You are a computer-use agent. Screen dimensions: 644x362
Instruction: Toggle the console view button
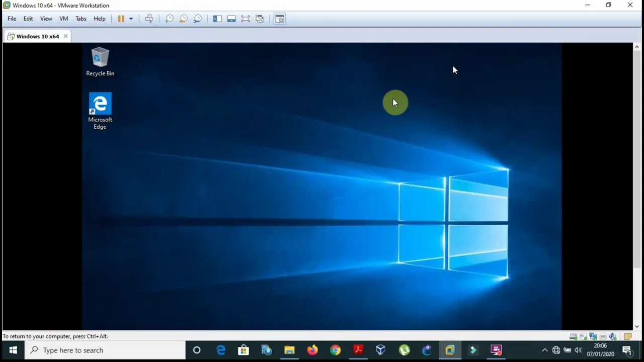(280, 19)
